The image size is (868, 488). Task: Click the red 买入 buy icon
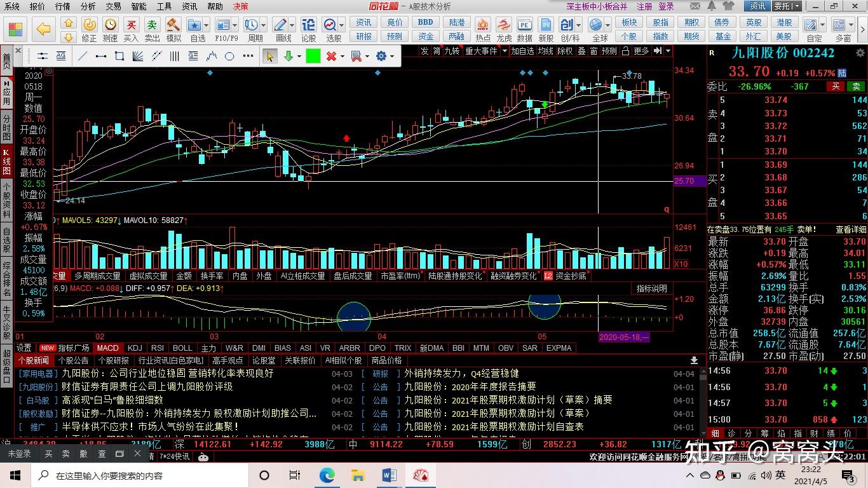(x=131, y=29)
